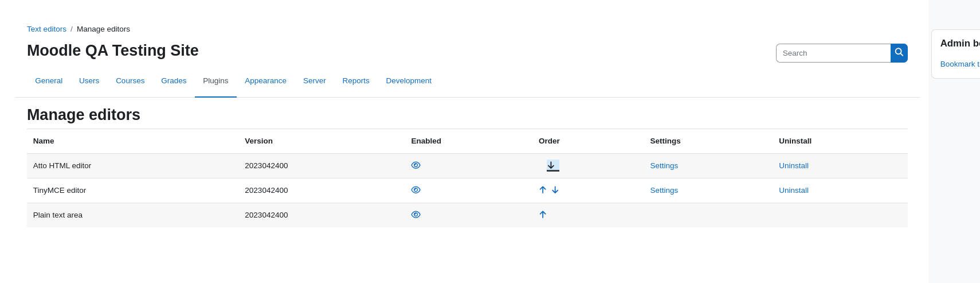Click the Moodle QA Testing Site heading
Viewport: 980px width, 283px height.
tap(113, 51)
